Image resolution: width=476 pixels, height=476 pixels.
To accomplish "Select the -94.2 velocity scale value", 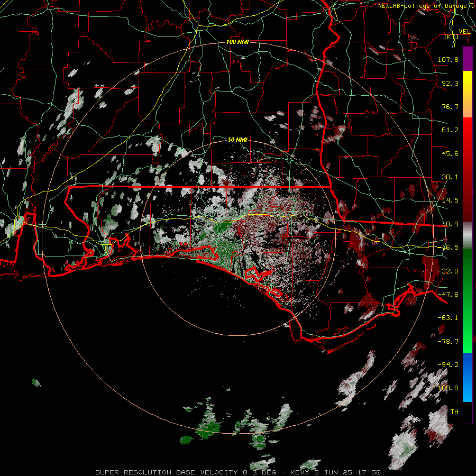I will tap(448, 365).
